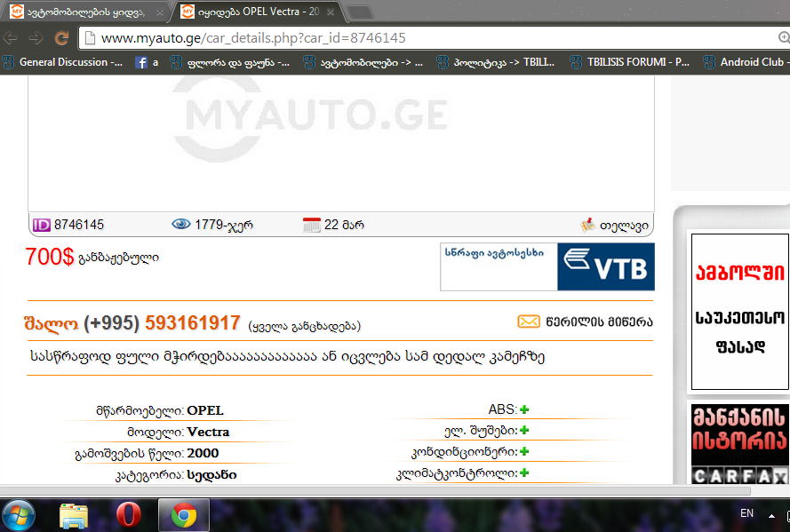Open the Facebook bookmark icon
This screenshot has width=790, height=532.
point(141,62)
